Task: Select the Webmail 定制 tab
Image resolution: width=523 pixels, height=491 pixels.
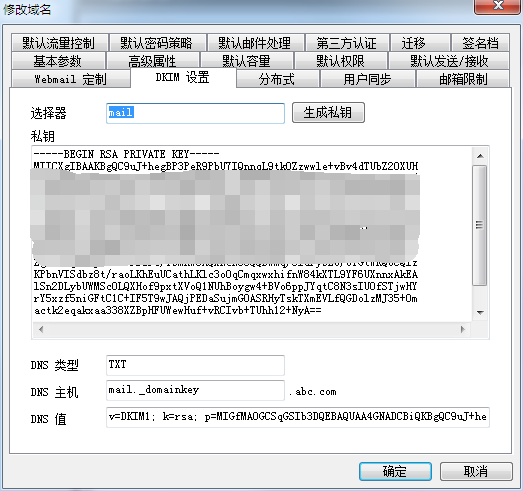Action: click(x=71, y=79)
